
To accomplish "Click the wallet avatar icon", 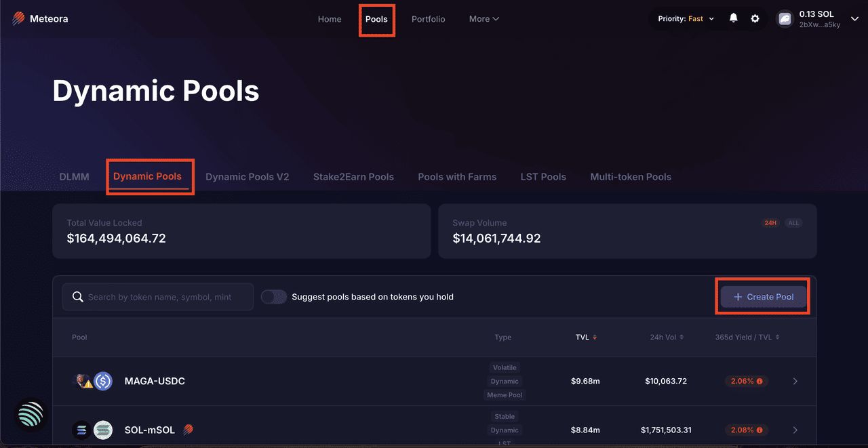I will [x=785, y=19].
